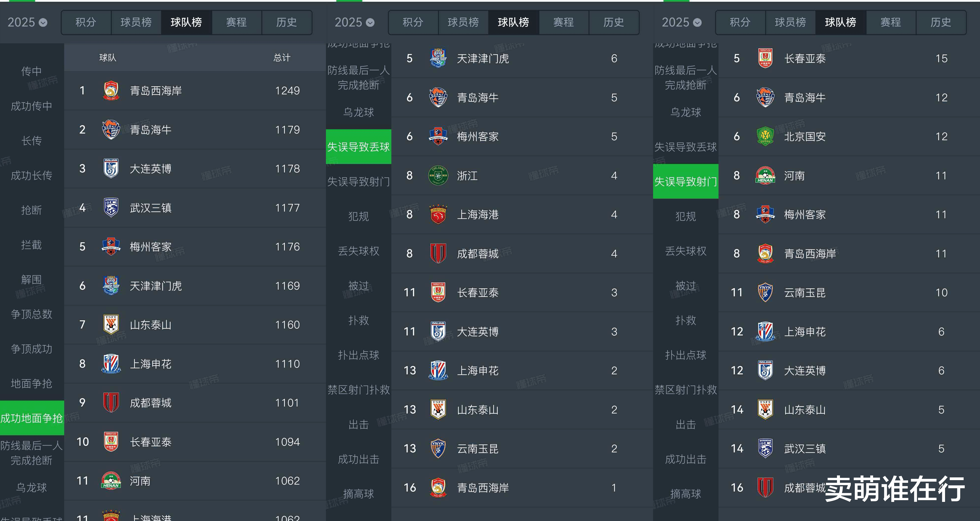Click the 浙江 team crest
Image resolution: width=980 pixels, height=521 pixels.
point(438,176)
